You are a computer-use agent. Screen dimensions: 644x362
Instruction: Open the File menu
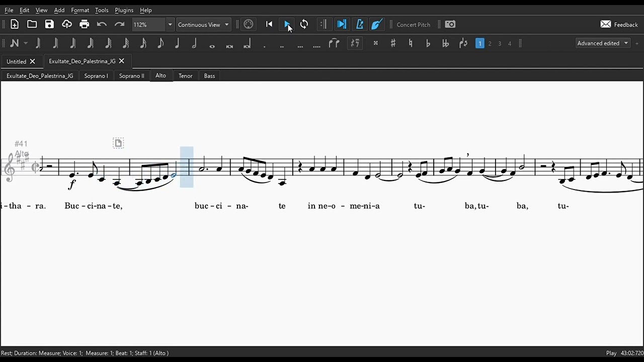9,10
